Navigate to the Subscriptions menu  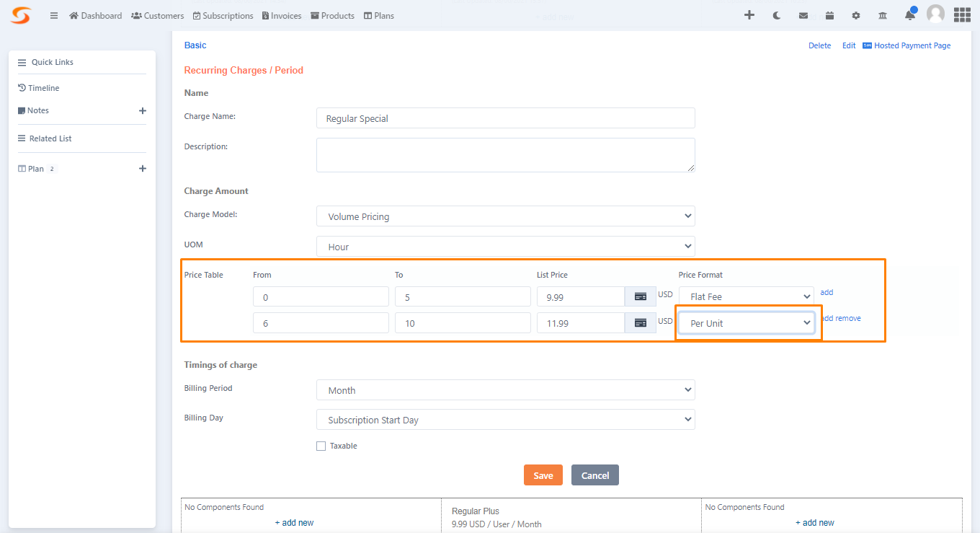pyautogui.click(x=223, y=15)
